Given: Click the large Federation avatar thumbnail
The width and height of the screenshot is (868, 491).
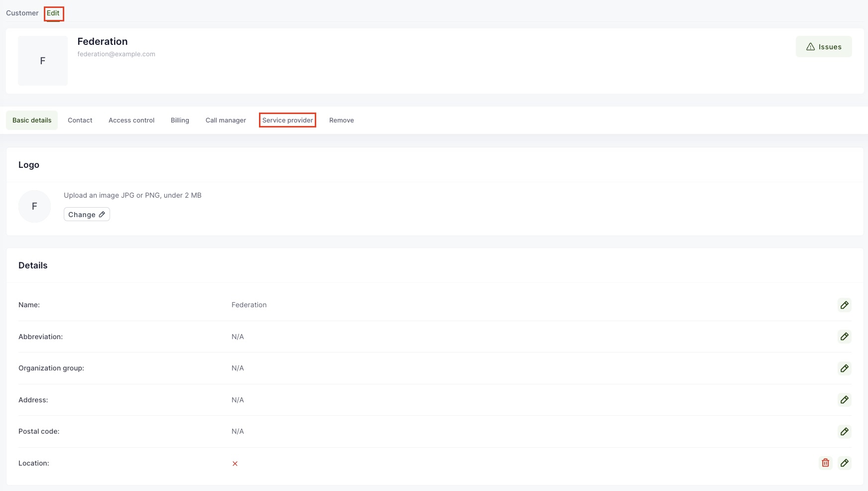Looking at the screenshot, I should (x=43, y=61).
